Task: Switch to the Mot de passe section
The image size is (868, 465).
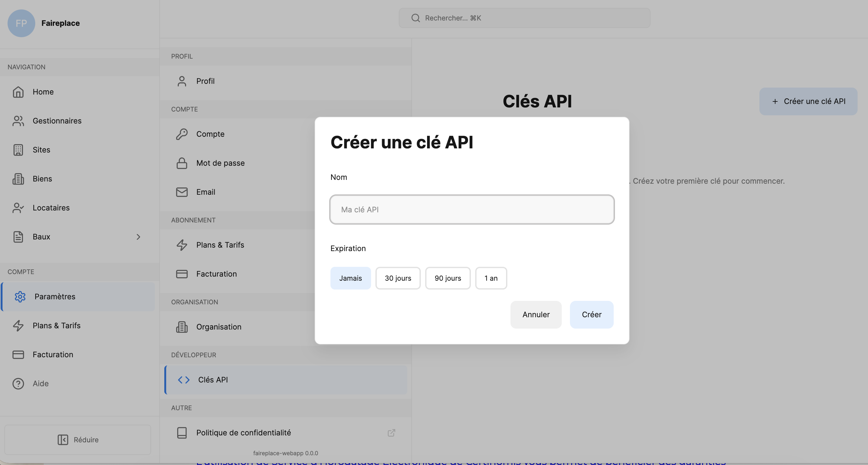Action: click(x=220, y=163)
